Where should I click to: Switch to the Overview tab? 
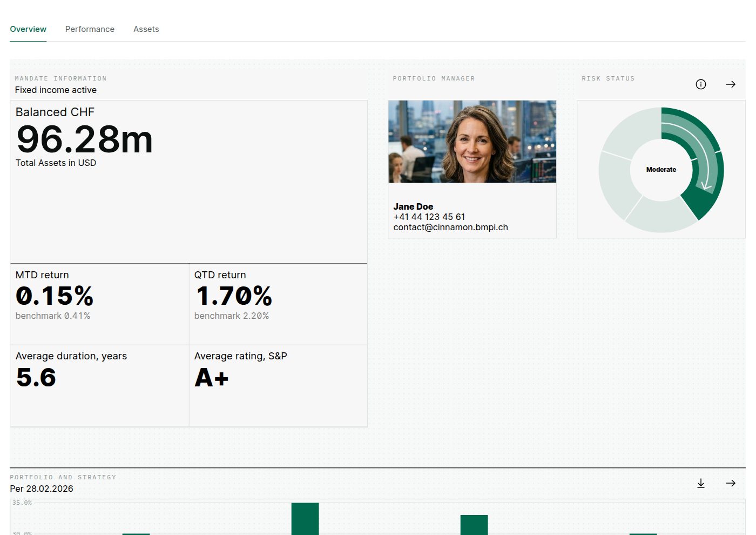[x=28, y=29]
